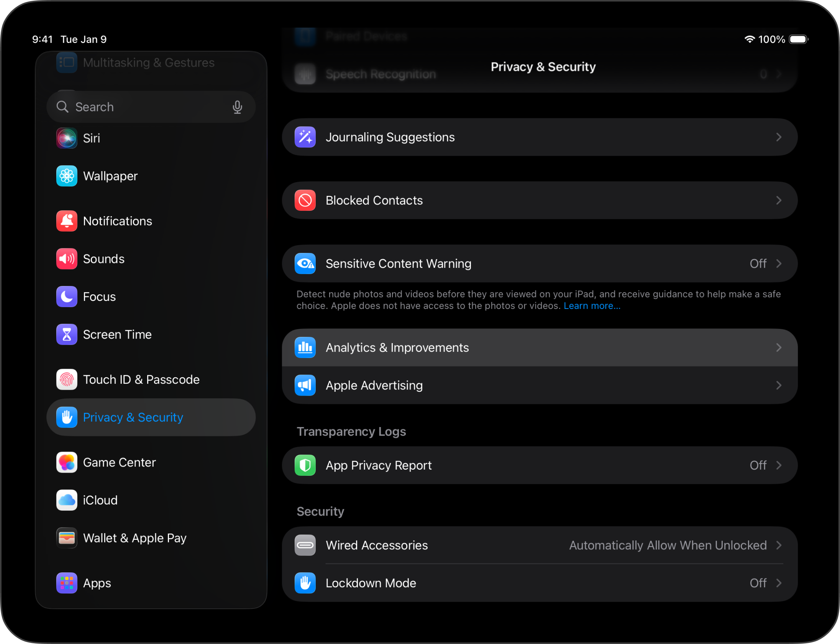This screenshot has height=644, width=840.
Task: Open Wallpaper settings via its flower icon
Action: pyautogui.click(x=67, y=176)
